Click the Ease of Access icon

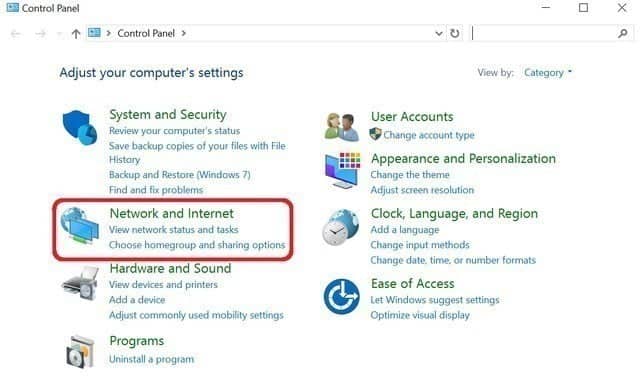tap(342, 297)
